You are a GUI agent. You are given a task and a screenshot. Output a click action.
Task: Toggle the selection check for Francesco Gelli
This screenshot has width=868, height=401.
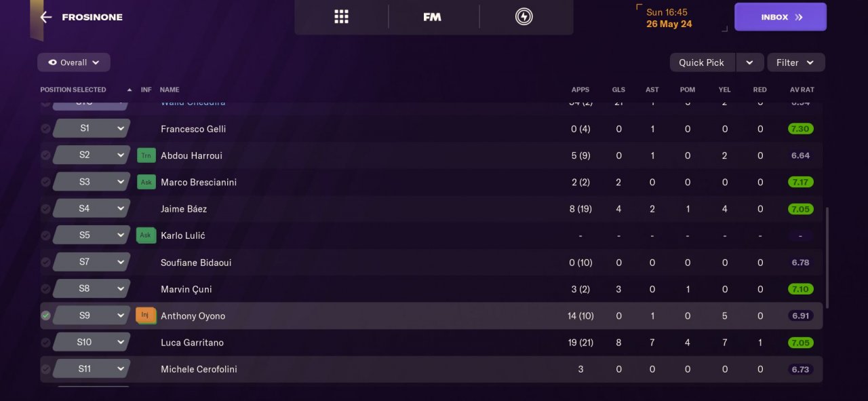point(45,129)
